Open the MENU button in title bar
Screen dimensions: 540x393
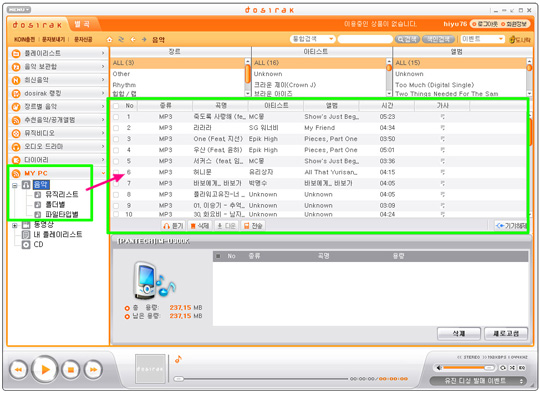click(x=19, y=10)
